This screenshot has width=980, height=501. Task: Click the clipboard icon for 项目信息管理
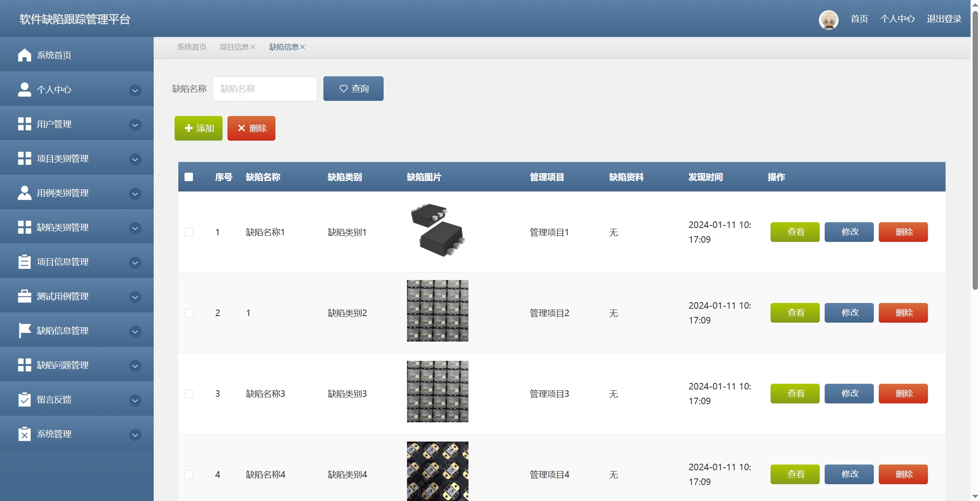click(25, 262)
